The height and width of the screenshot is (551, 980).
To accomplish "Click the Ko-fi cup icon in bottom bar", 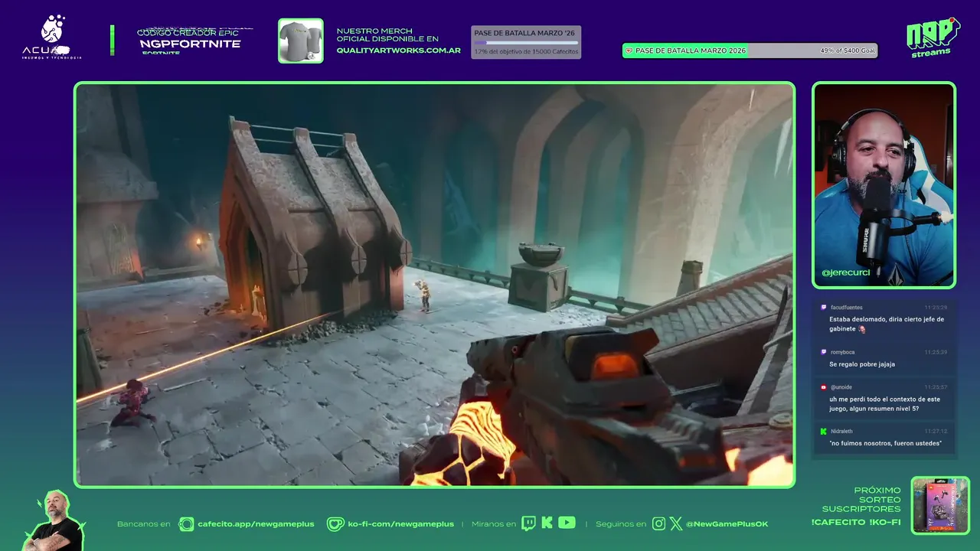I will pos(335,524).
